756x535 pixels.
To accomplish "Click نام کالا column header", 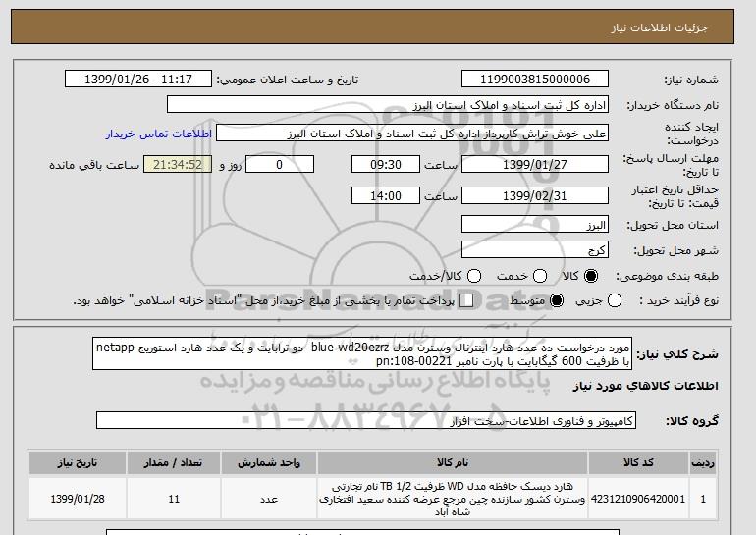I will coord(453,462).
